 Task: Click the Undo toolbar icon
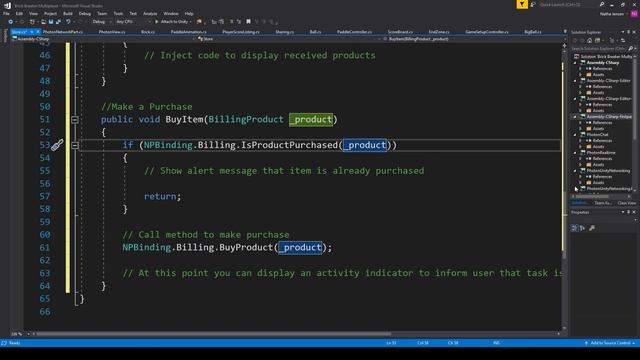tap(68, 22)
